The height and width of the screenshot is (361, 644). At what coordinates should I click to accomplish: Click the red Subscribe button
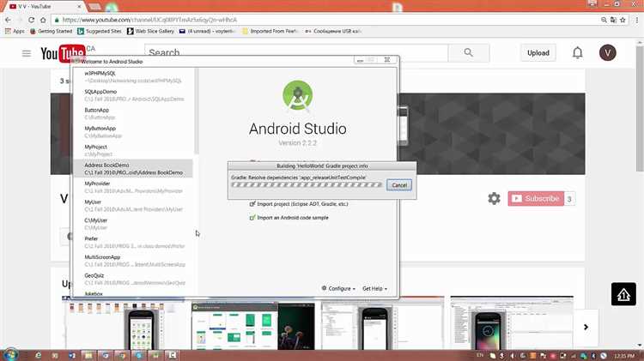[536, 199]
